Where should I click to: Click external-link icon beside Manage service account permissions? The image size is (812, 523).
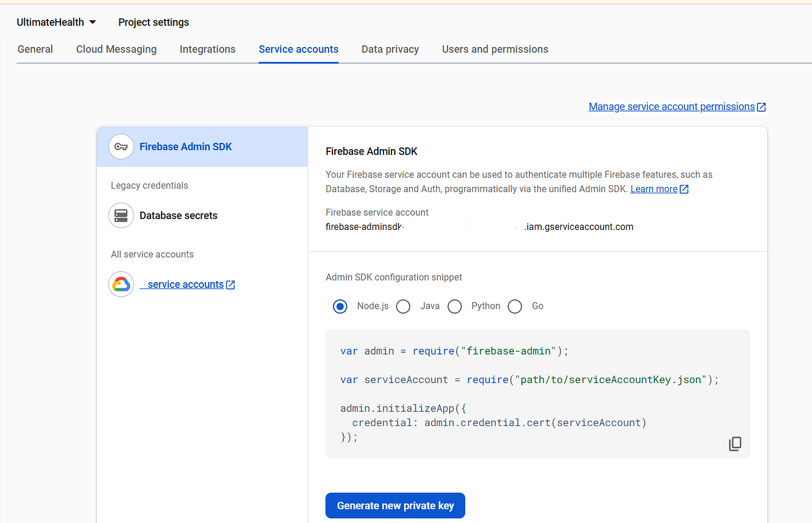click(x=762, y=107)
